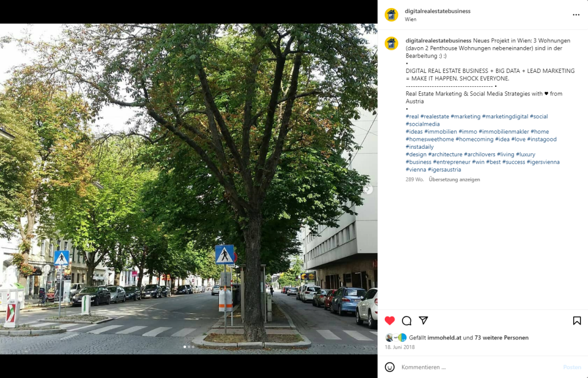Image resolution: width=588 pixels, height=378 pixels.
Task: Submit comment with Posten button
Action: (572, 367)
